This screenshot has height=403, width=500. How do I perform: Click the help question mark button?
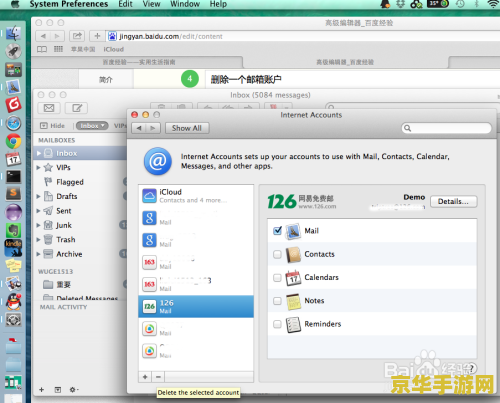pos(472,369)
